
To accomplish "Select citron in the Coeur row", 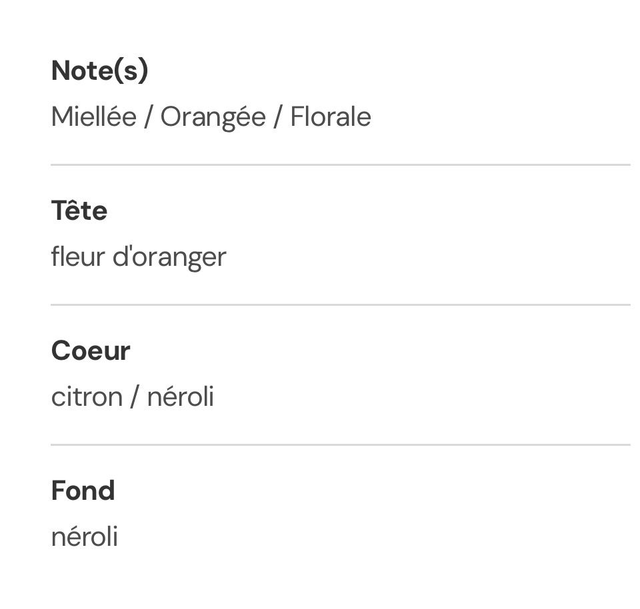I will point(84,397).
